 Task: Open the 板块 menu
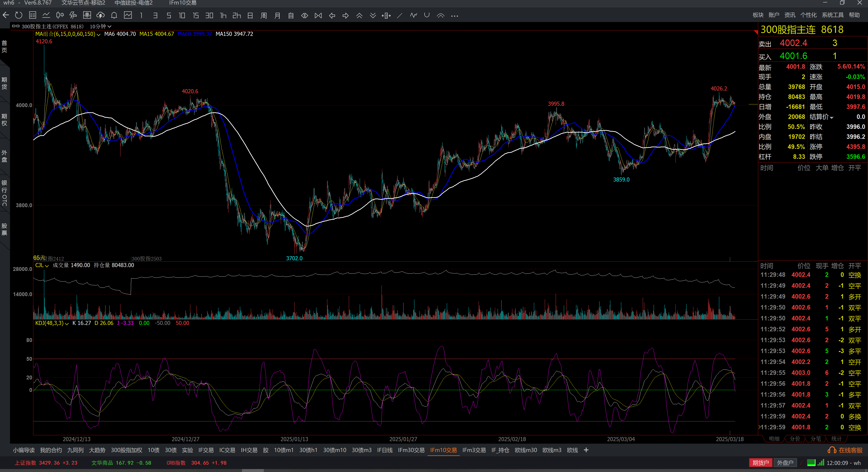pyautogui.click(x=758, y=15)
